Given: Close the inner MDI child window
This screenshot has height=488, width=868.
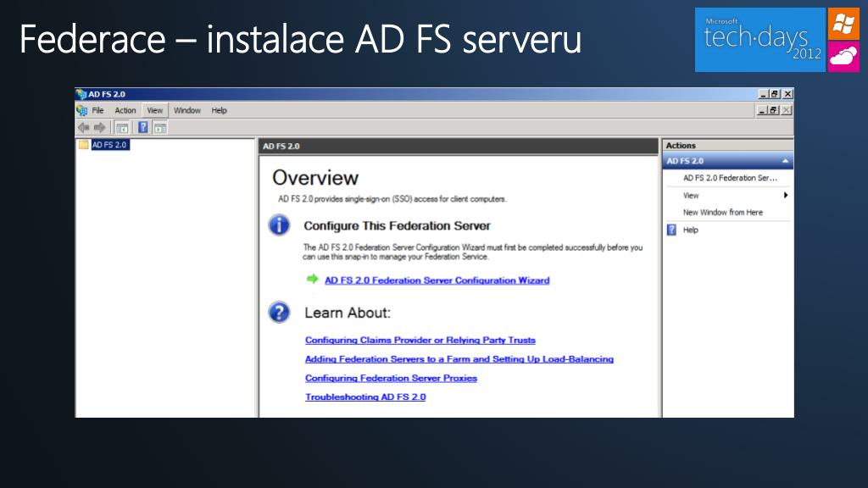Looking at the screenshot, I should point(786,110).
